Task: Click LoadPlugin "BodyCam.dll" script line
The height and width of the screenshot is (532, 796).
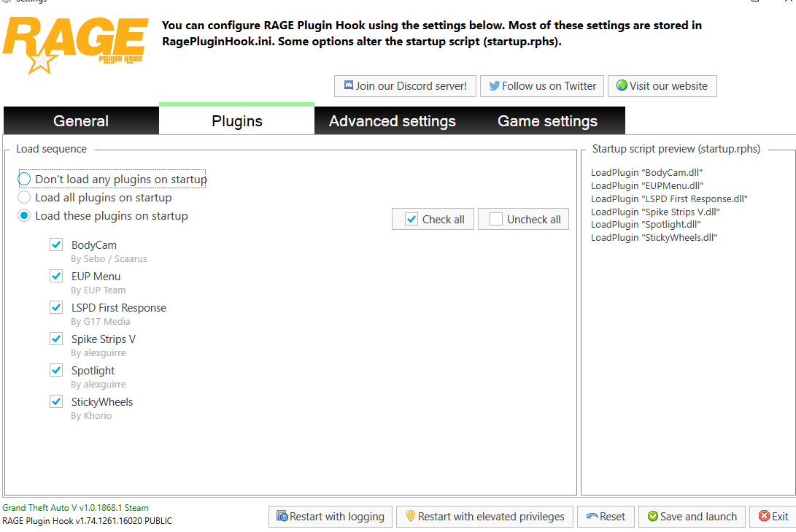Action: pos(646,173)
